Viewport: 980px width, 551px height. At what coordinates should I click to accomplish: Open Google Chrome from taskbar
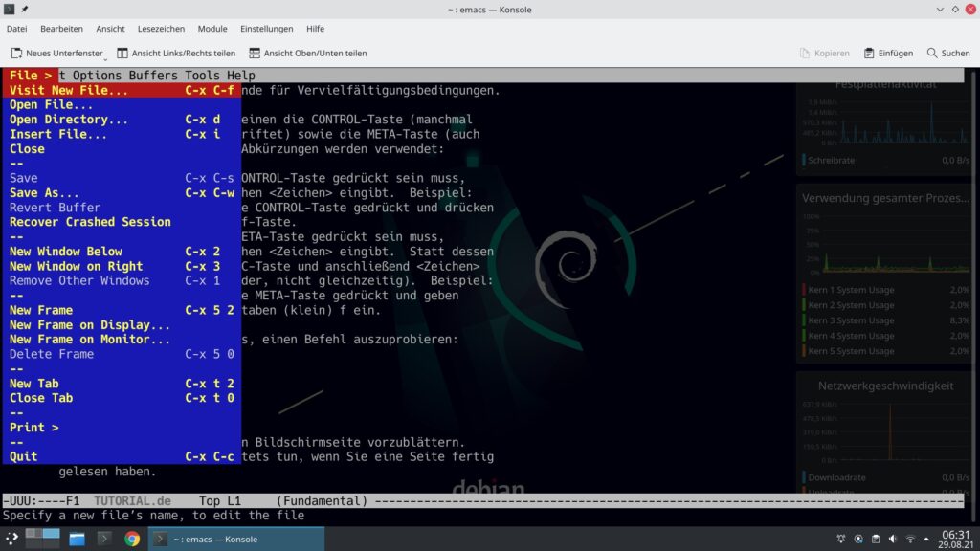(132, 539)
